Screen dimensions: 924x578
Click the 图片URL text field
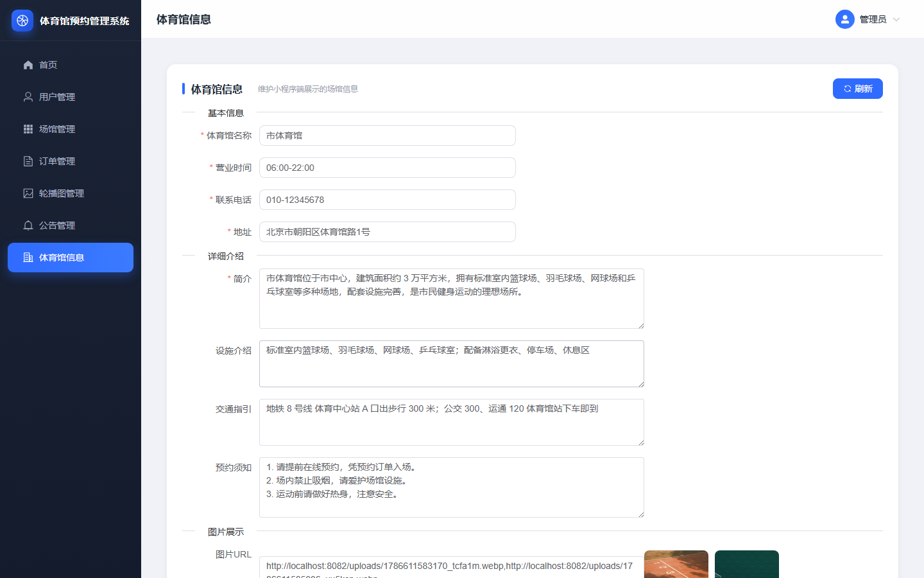coord(452,567)
